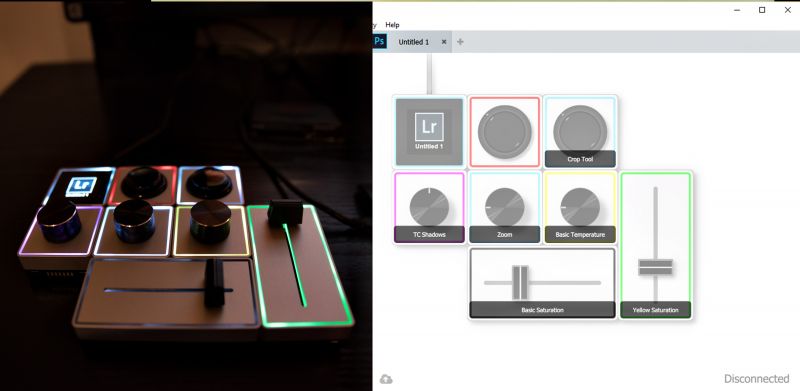800x391 pixels.
Task: Click the Yellow Saturation vertical slider handle
Action: (x=655, y=267)
